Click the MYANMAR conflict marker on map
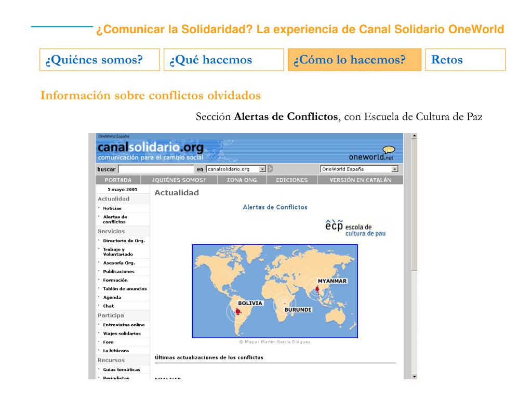The image size is (532, 399). tap(317, 289)
